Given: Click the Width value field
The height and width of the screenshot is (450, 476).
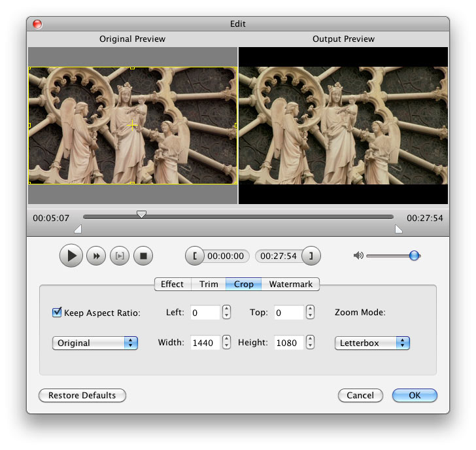Looking at the screenshot, I should click(205, 343).
